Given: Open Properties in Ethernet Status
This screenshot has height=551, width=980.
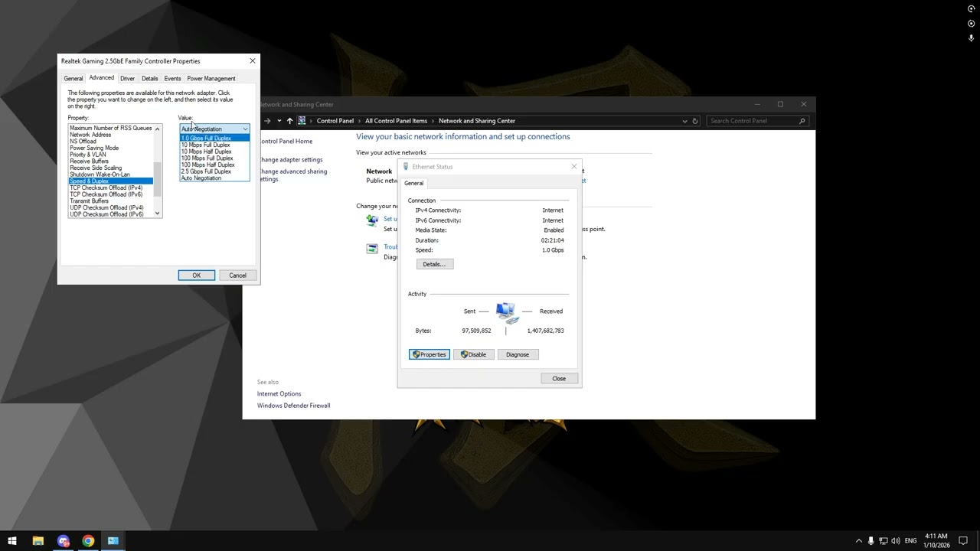Looking at the screenshot, I should pos(430,354).
